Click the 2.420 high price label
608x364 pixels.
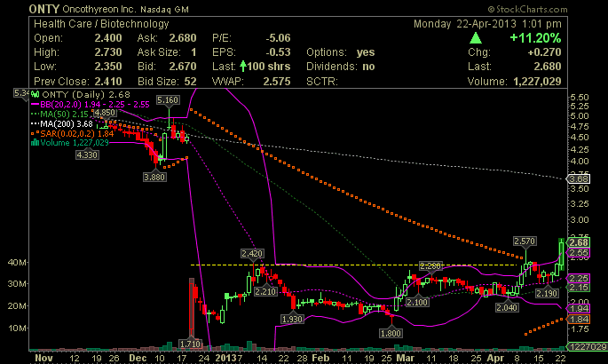coord(252,254)
